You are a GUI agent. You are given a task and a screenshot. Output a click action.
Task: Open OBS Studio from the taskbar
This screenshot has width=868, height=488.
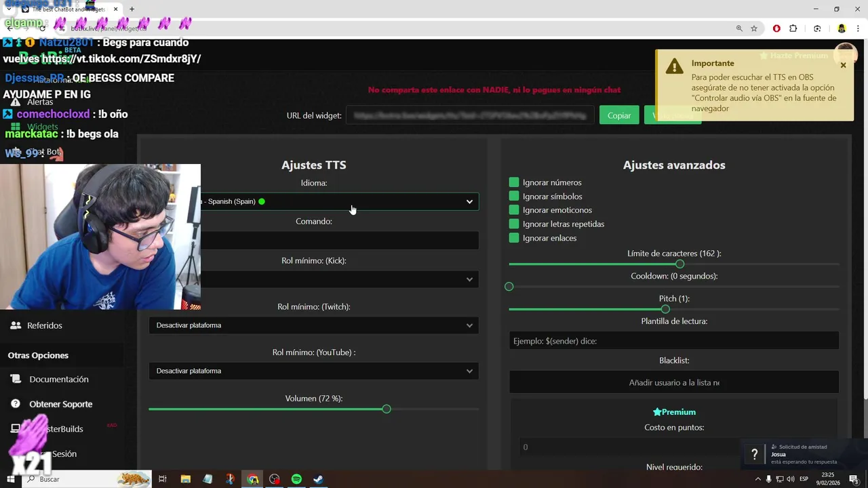(275, 479)
